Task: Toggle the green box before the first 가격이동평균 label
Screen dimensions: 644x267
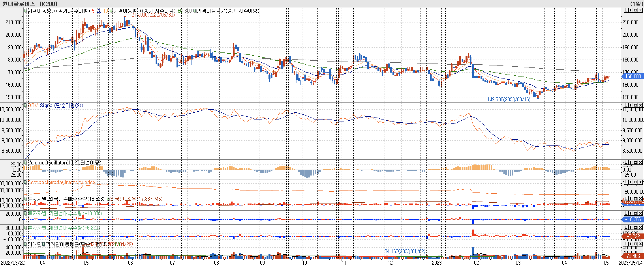Action: (25, 11)
